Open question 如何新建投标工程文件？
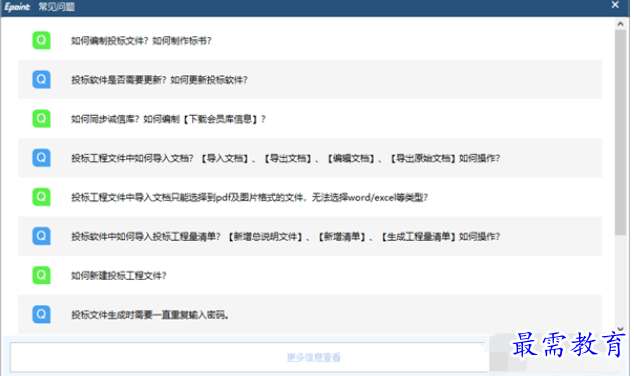 pos(118,276)
